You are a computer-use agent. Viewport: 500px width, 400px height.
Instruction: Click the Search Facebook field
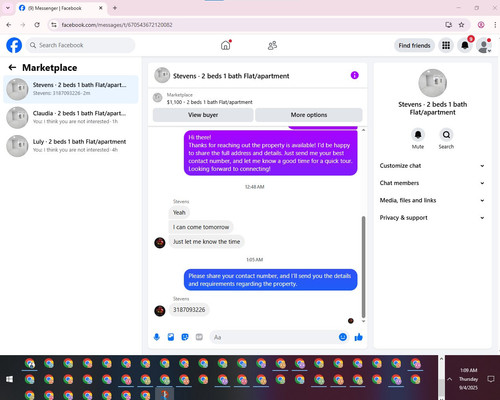[x=80, y=45]
